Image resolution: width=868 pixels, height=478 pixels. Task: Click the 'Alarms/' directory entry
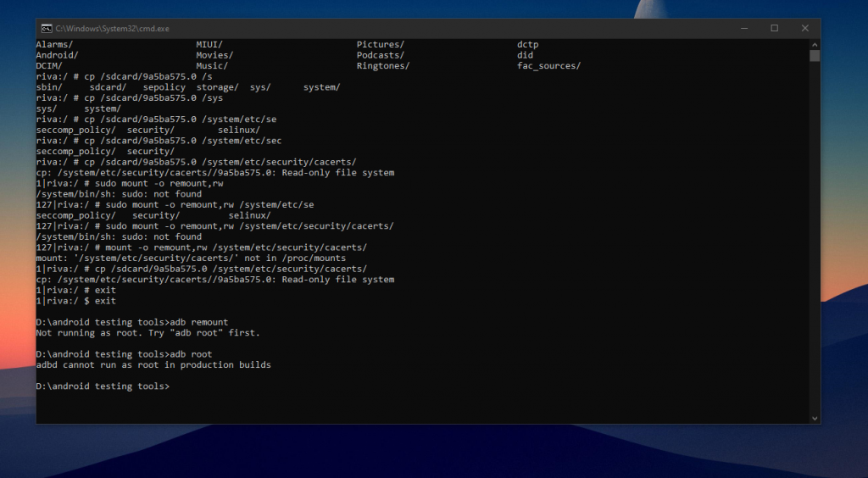pyautogui.click(x=54, y=44)
